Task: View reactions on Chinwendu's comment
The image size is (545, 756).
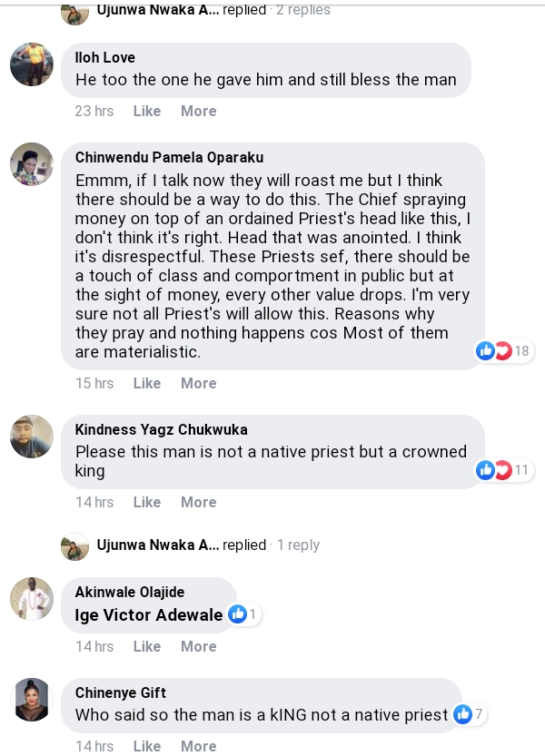Action: [503, 351]
